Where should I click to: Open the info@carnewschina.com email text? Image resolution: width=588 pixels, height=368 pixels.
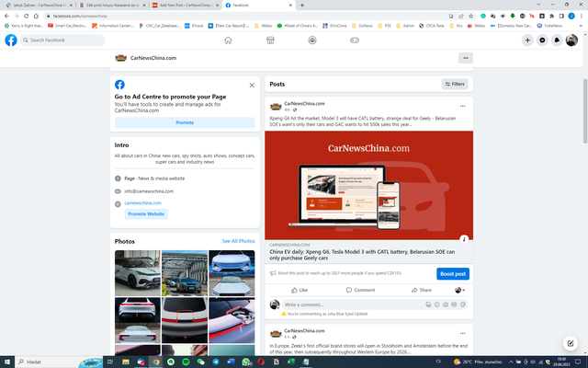pos(149,191)
